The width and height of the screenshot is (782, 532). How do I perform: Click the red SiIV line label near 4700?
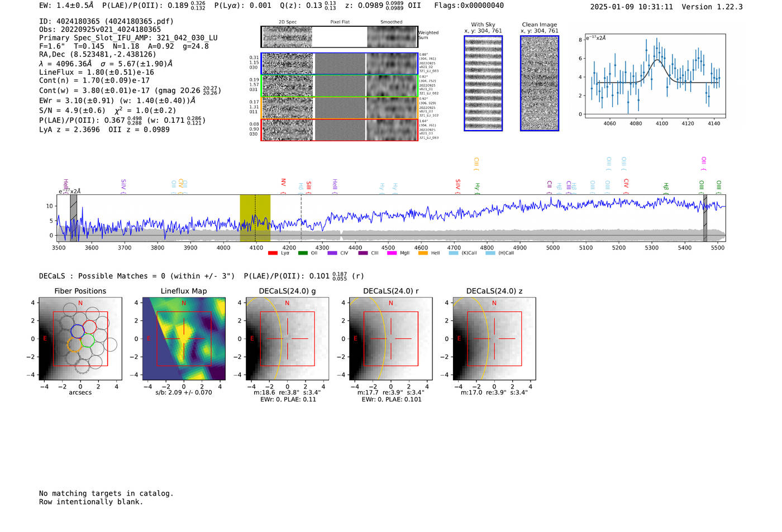pyautogui.click(x=457, y=186)
